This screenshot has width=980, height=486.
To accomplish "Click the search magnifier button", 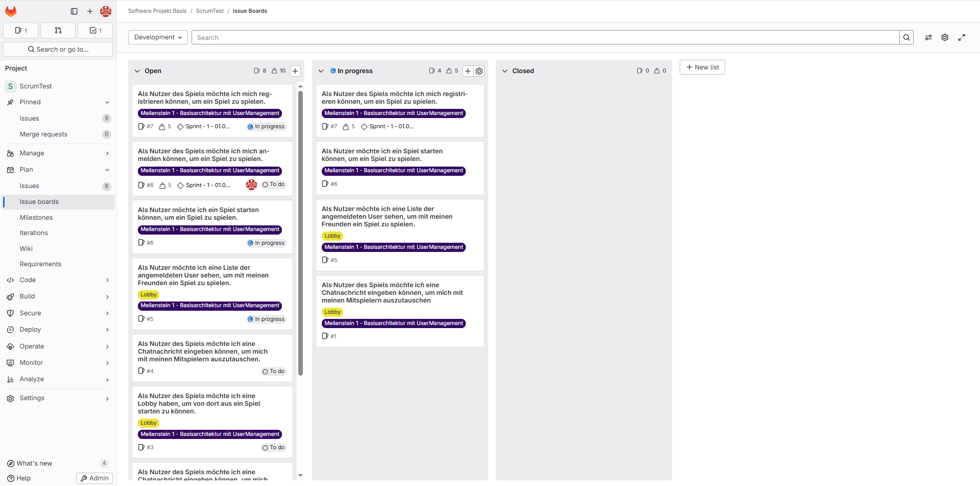I will [906, 37].
